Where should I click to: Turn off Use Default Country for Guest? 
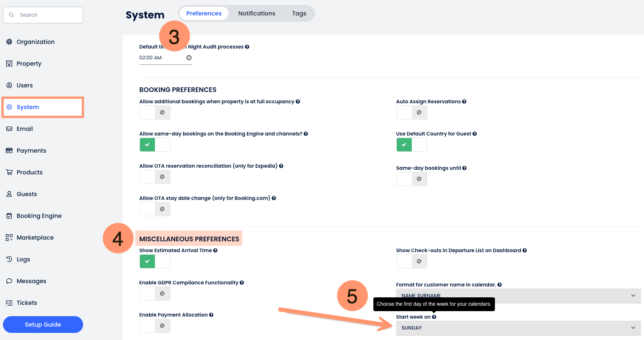411,145
